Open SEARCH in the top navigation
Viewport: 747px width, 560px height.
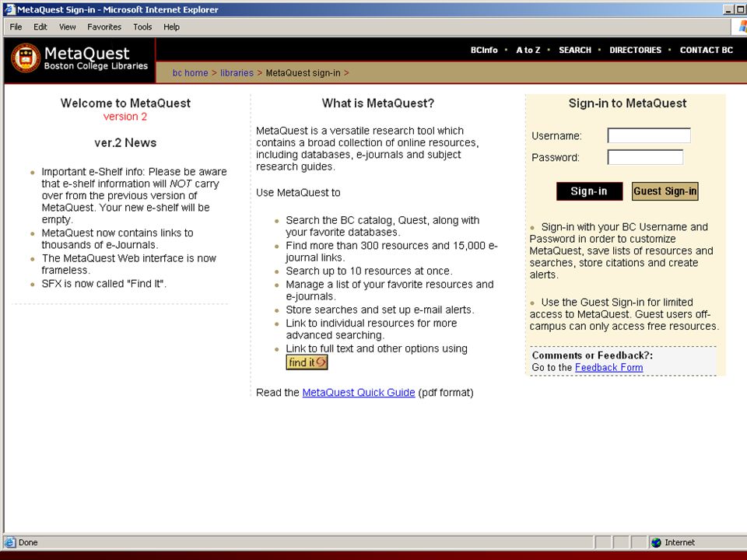tap(575, 50)
